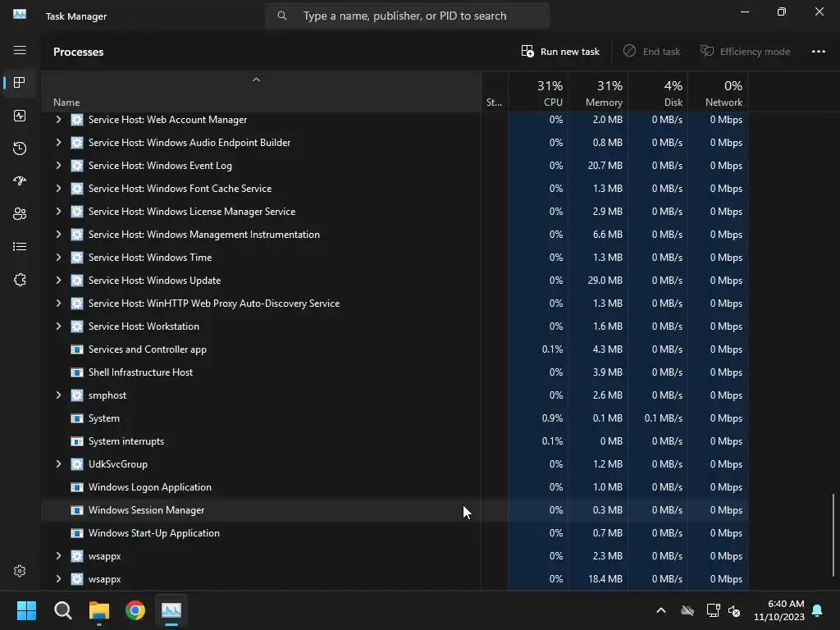Open the Users page icon
This screenshot has width=840, height=630.
click(20, 214)
